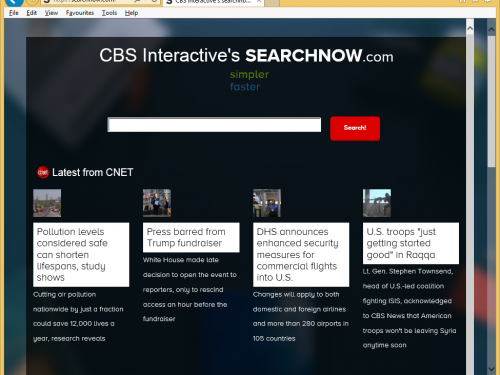Viewport: 500px width, 375px height.
Task: Click the red CNET logo icon
Action: pos(43,172)
